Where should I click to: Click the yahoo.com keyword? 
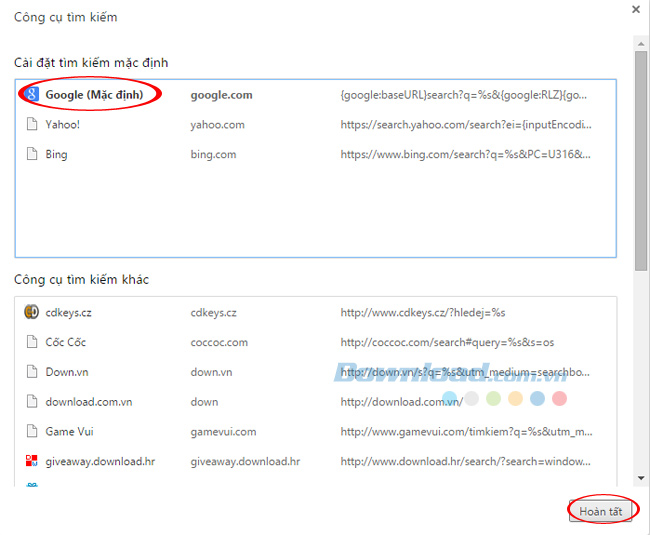tap(217, 125)
